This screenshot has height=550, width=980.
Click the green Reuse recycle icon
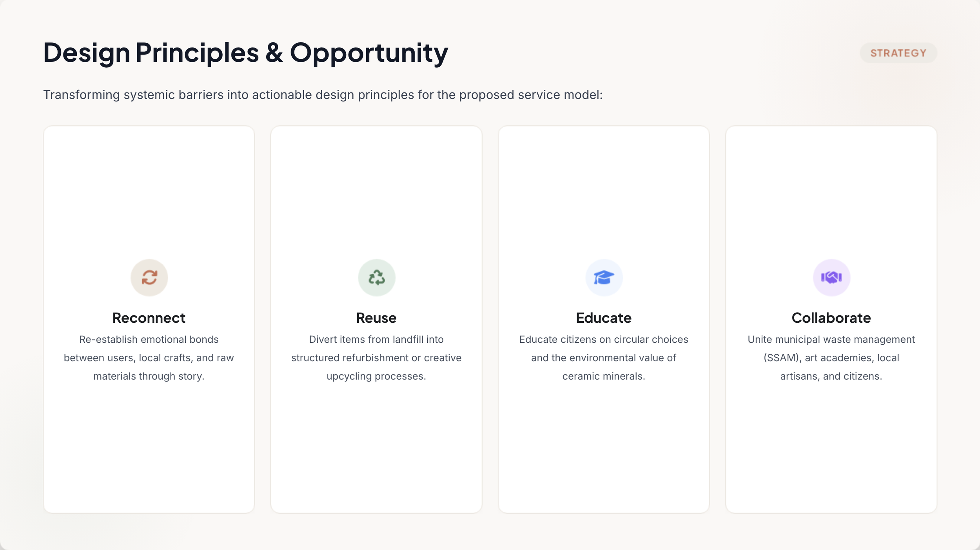[376, 277]
